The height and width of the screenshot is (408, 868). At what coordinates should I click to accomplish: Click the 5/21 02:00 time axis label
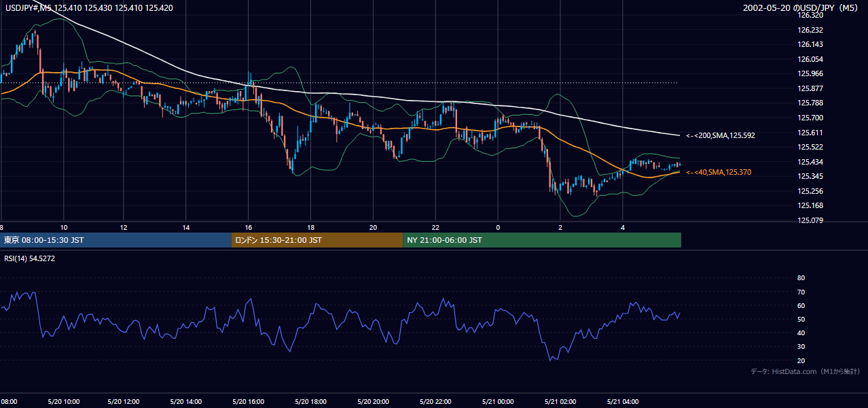click(x=560, y=402)
